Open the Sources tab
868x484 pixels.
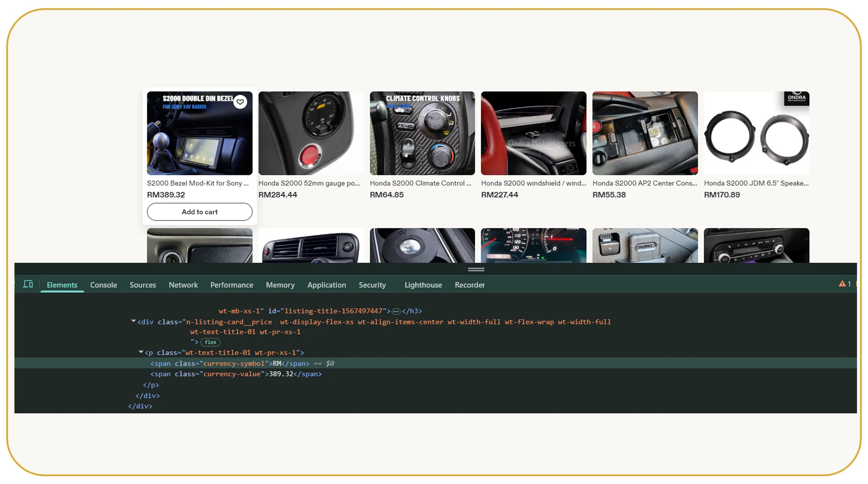click(143, 285)
